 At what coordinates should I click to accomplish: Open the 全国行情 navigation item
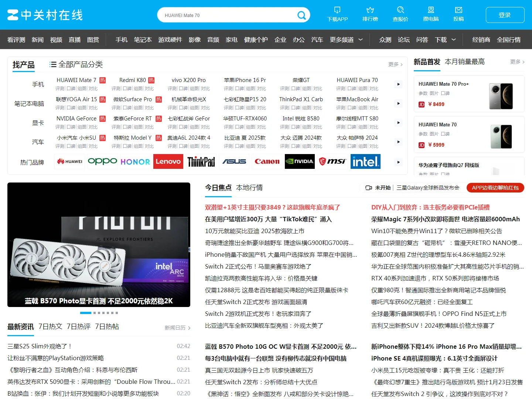[x=509, y=40]
